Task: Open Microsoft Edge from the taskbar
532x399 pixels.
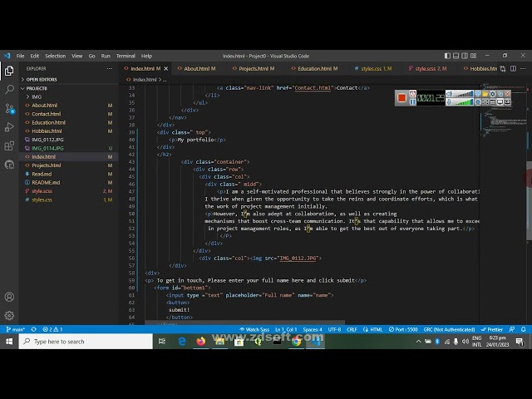Action: (182, 342)
